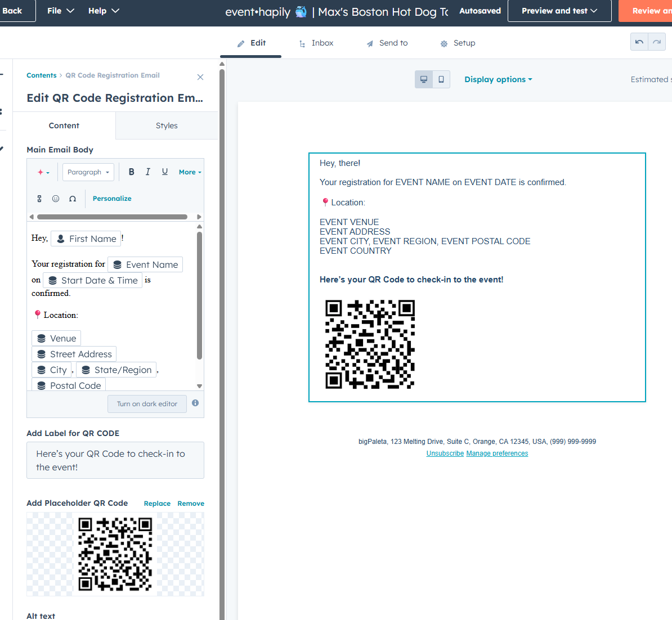Undo the last change
This screenshot has width=672, height=620.
639,42
